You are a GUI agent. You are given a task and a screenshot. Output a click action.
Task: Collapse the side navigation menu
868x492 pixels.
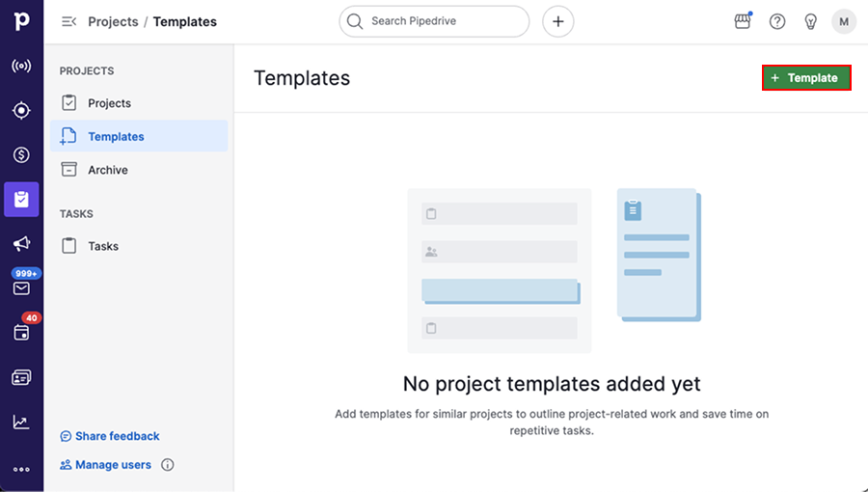(x=68, y=21)
